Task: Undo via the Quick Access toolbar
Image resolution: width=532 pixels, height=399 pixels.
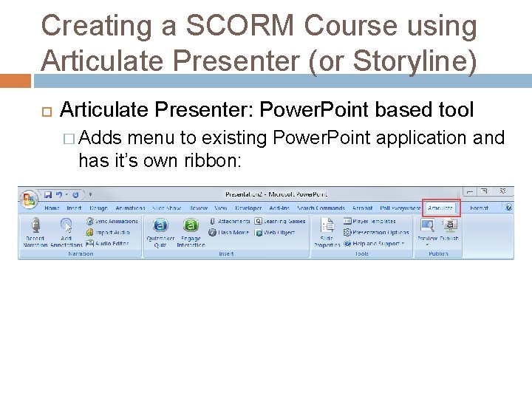Action: 59,195
